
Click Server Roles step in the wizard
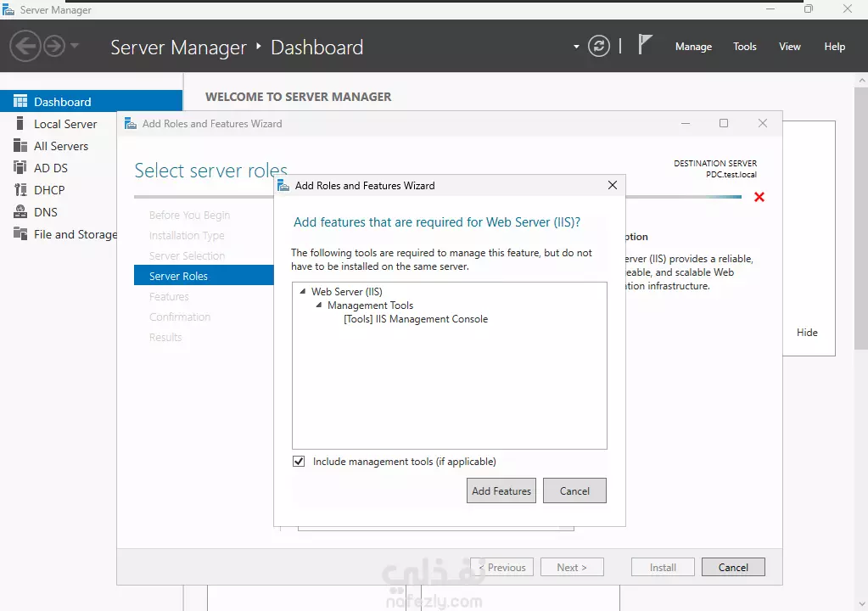204,276
